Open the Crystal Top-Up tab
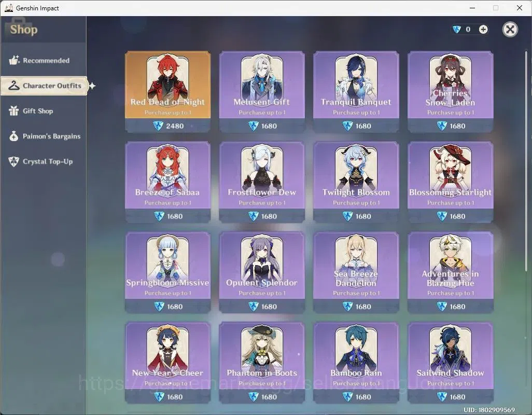This screenshot has width=532, height=415. tap(44, 161)
